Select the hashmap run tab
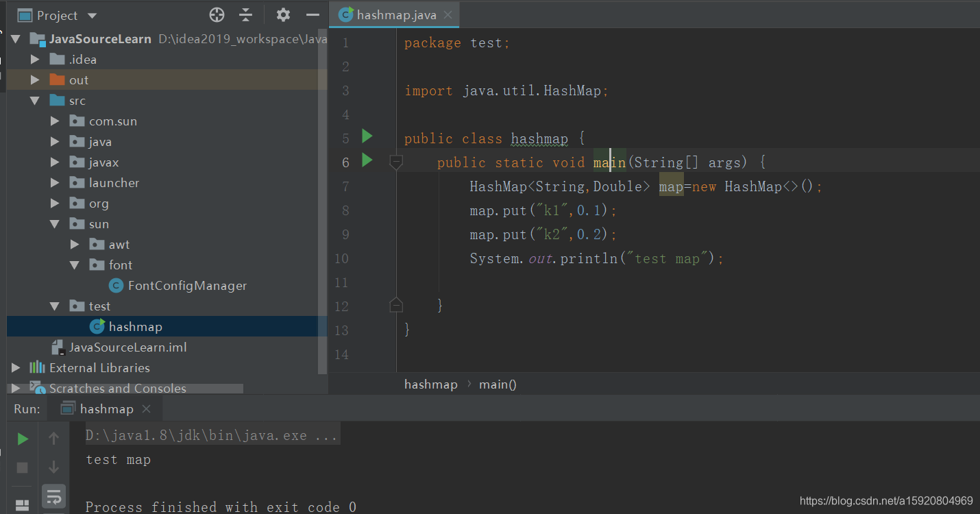 (106, 409)
